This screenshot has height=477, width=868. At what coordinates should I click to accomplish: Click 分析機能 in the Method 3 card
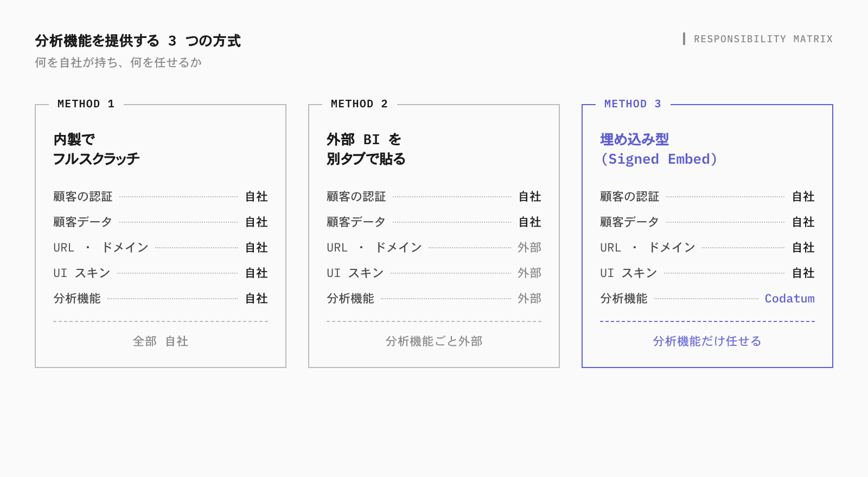pos(624,298)
